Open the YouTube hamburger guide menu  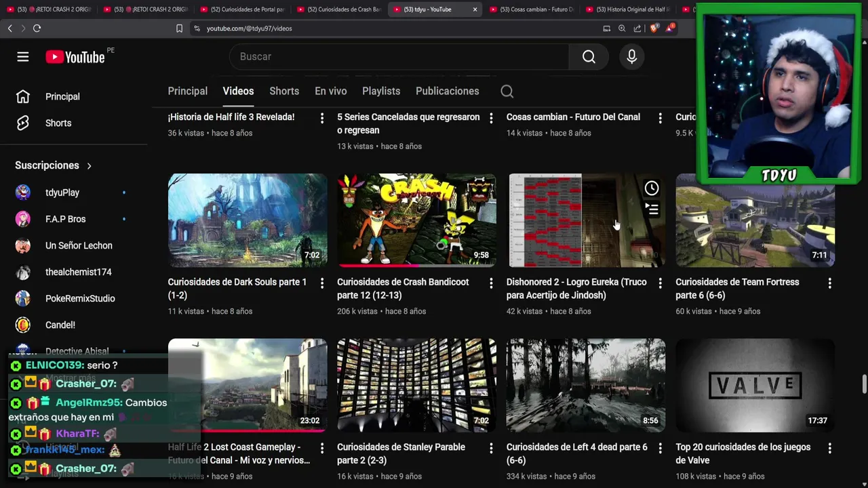[23, 57]
